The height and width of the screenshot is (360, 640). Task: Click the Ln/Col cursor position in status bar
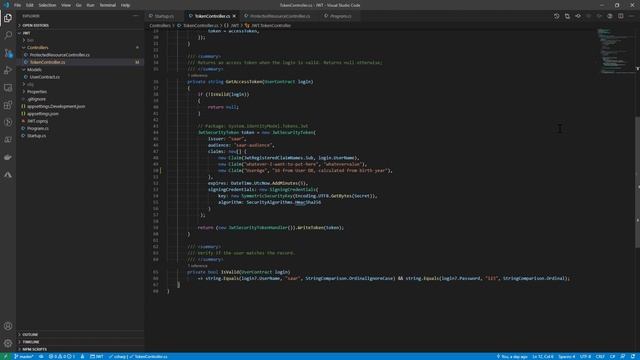542,356
